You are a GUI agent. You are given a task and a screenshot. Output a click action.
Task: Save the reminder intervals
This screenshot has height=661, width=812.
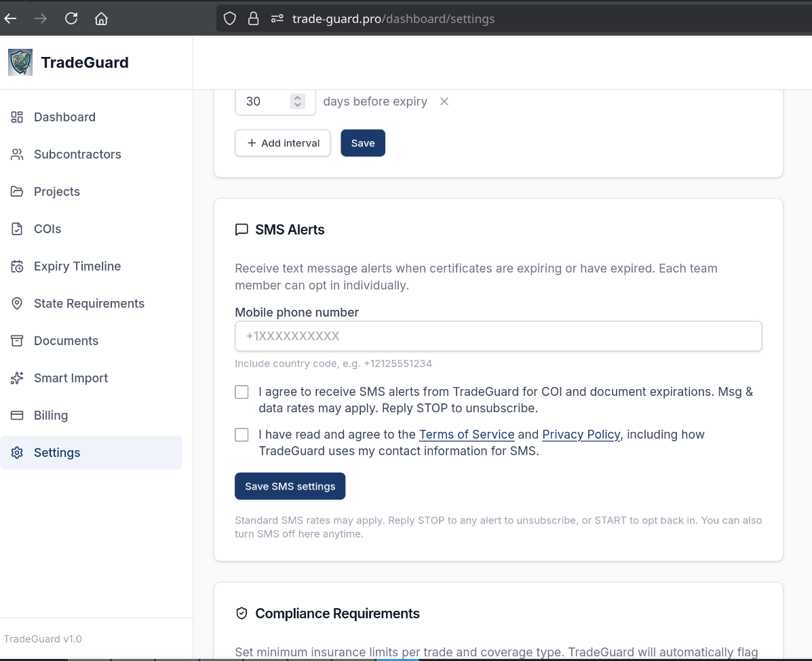click(x=363, y=143)
